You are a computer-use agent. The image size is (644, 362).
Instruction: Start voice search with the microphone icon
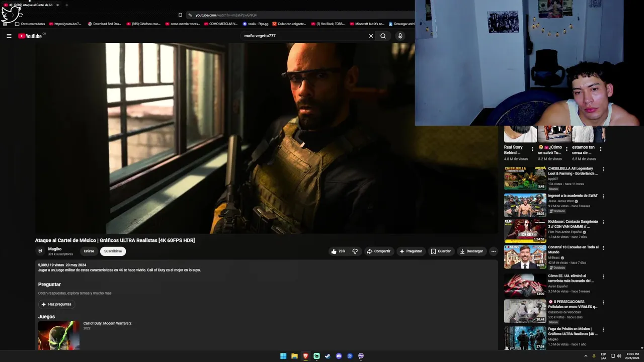tap(400, 36)
